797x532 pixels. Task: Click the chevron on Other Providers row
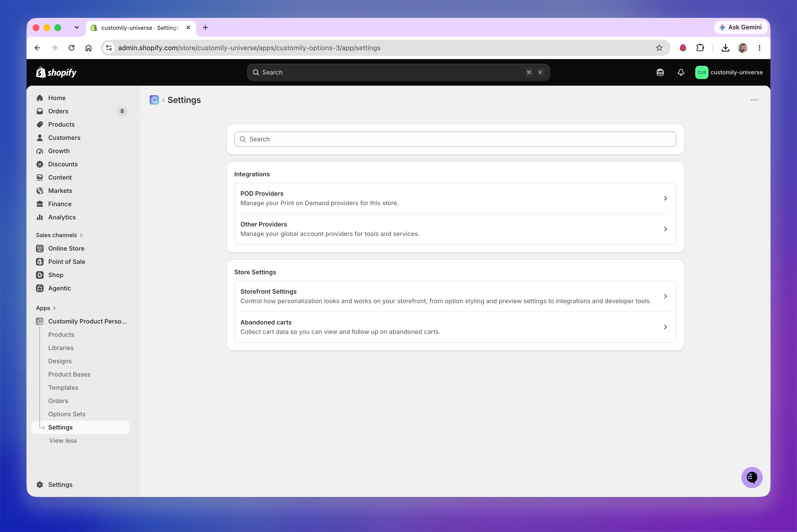[665, 229]
